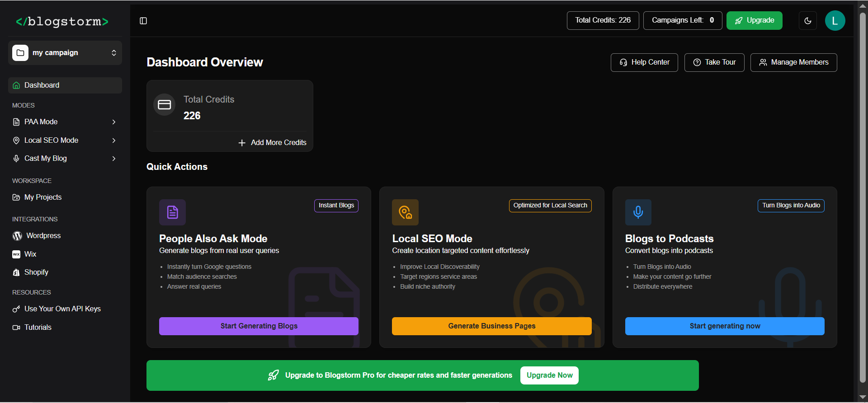Click the Optimized for Local Search badge

click(x=550, y=206)
